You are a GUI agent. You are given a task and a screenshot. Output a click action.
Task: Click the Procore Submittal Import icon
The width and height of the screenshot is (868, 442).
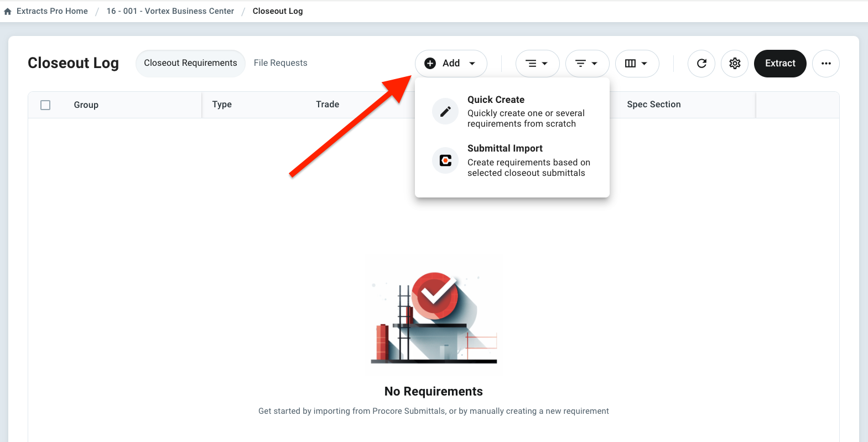pyautogui.click(x=445, y=160)
